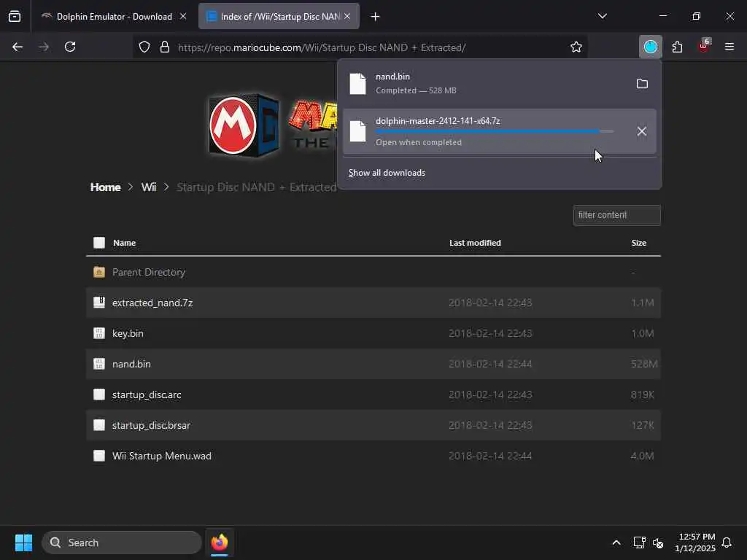The height and width of the screenshot is (560, 747).
Task: Focus the filter content field
Action: click(617, 215)
